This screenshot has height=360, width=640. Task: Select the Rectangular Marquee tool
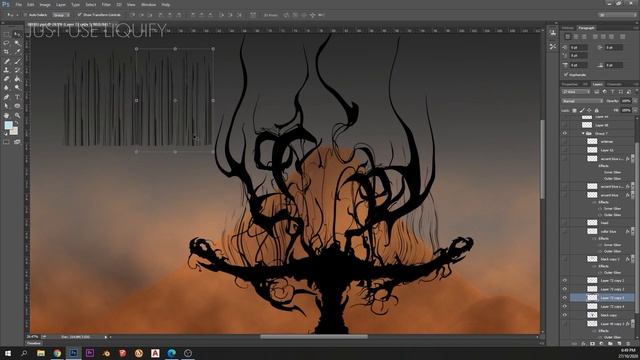tap(7, 35)
